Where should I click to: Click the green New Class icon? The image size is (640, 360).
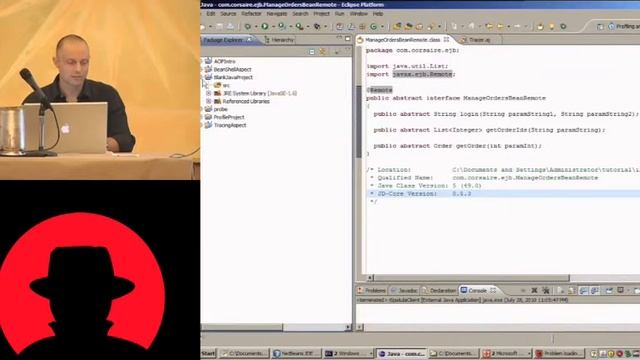coord(373,27)
